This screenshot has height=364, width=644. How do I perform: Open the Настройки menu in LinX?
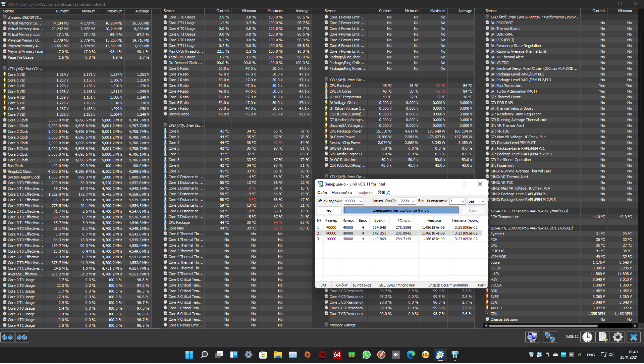(341, 192)
